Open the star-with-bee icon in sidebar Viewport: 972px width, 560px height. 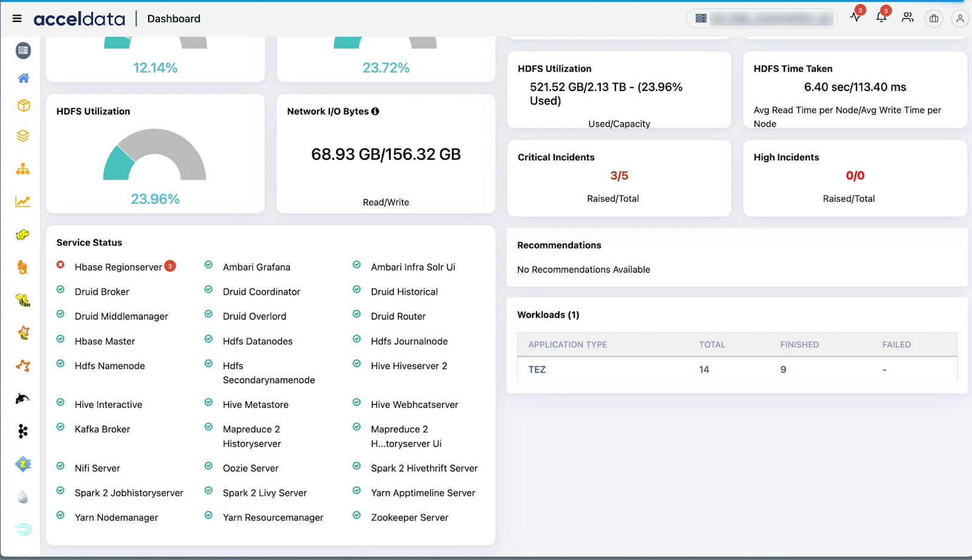pyautogui.click(x=23, y=333)
